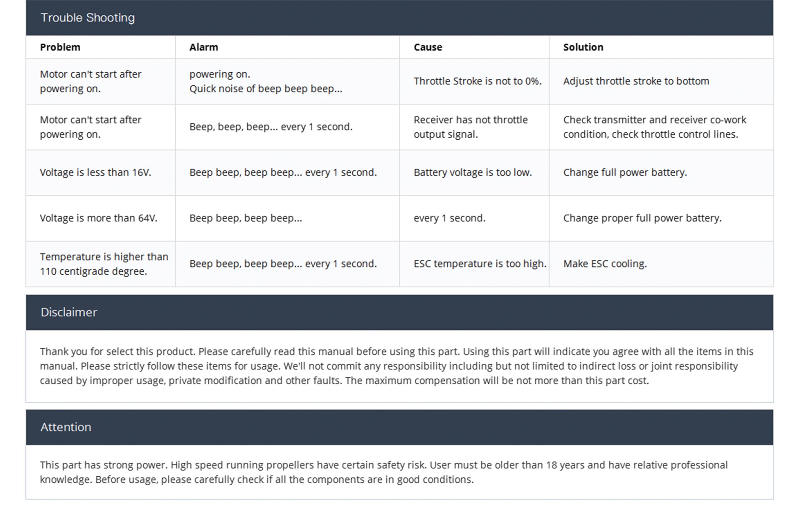Viewport: 800px width, 532px height.
Task: Select the Alarm column heading
Action: [x=204, y=47]
